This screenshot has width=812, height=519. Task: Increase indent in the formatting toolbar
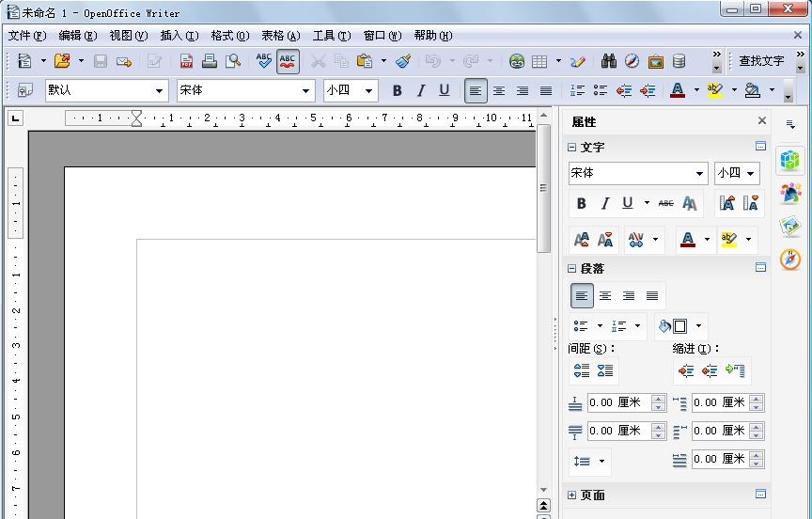(648, 90)
